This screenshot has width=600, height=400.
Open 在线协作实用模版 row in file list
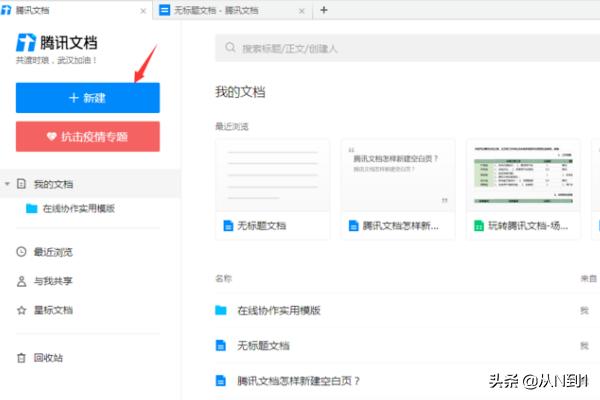(x=408, y=310)
